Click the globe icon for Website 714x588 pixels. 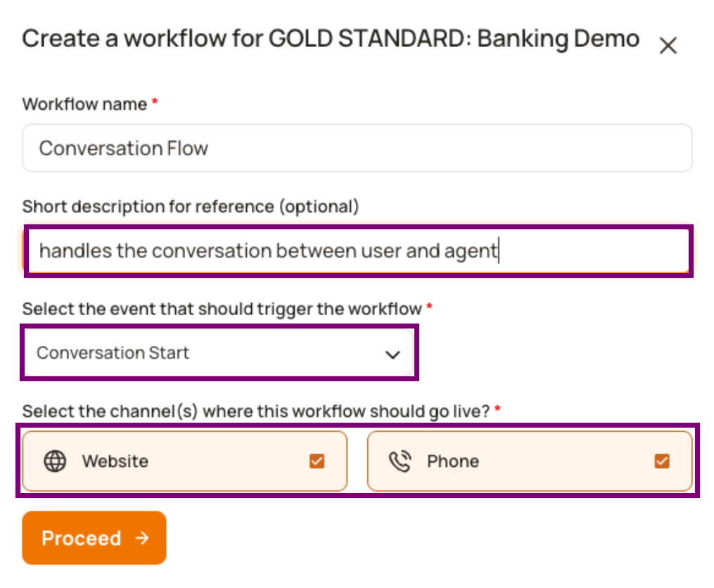55,461
